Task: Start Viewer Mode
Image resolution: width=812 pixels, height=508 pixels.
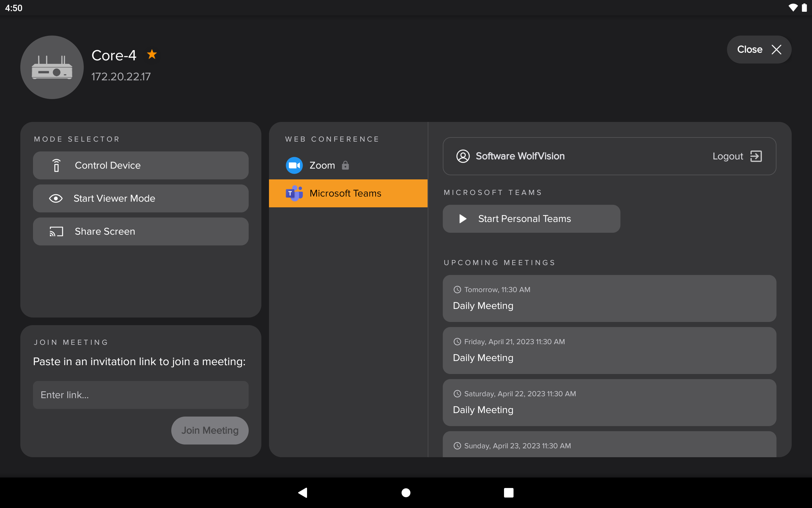Action: [x=141, y=198]
